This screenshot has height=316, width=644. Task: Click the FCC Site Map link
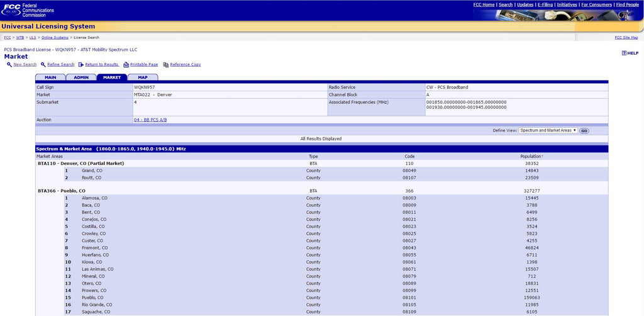(626, 37)
